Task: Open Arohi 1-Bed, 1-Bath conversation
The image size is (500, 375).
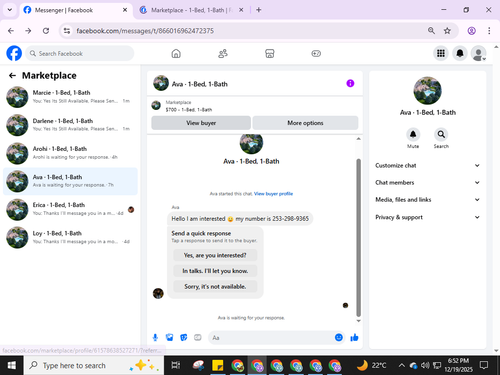Action: [70, 153]
